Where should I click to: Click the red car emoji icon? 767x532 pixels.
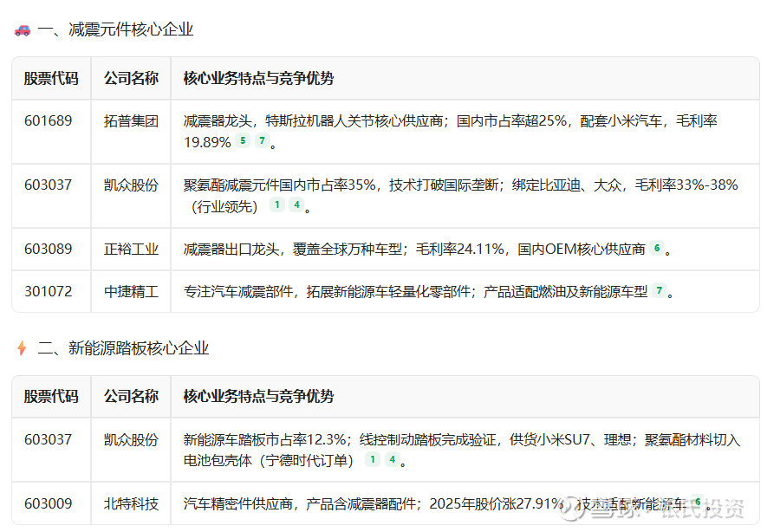click(22, 30)
